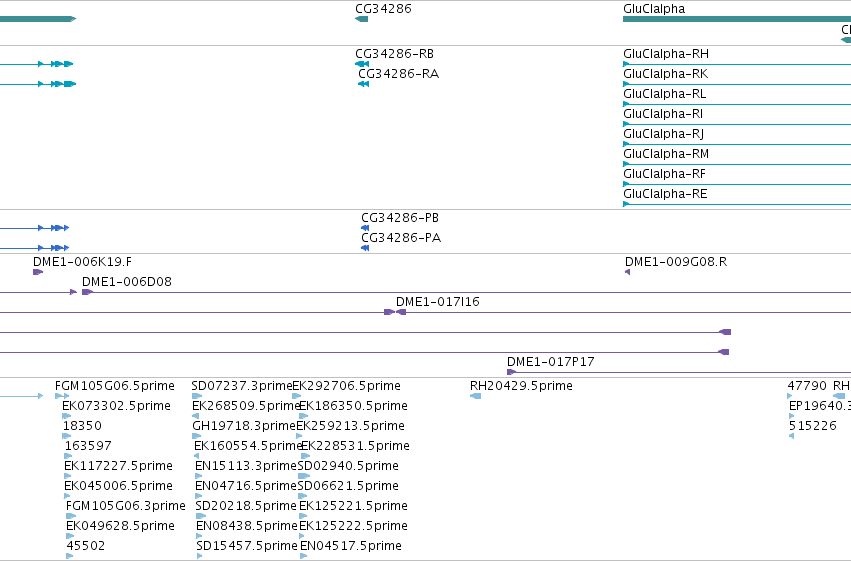Click EST EK125221.5prime
This screenshot has width=851, height=561.
(x=353, y=506)
